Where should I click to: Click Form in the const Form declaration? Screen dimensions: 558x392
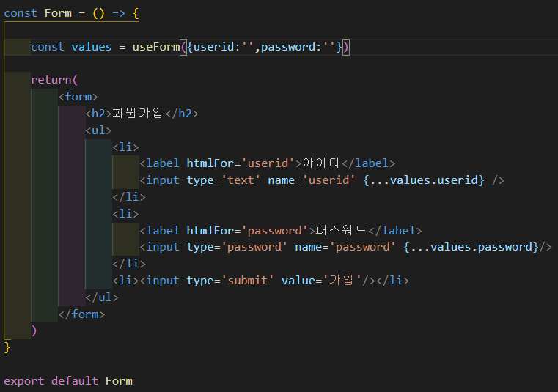tap(58, 13)
